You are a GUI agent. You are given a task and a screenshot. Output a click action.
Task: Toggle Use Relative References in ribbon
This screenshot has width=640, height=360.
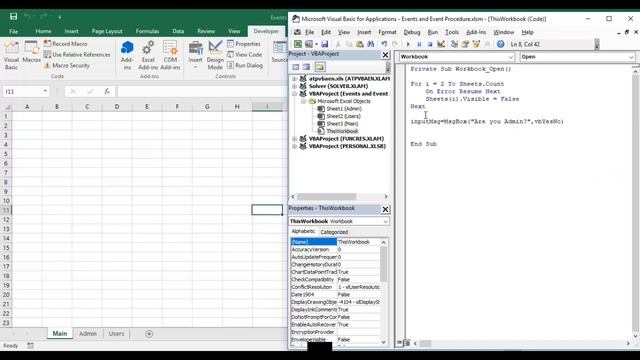(77, 54)
